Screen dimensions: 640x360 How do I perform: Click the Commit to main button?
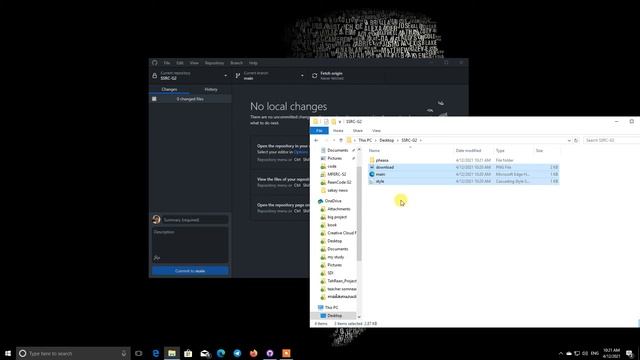190,271
